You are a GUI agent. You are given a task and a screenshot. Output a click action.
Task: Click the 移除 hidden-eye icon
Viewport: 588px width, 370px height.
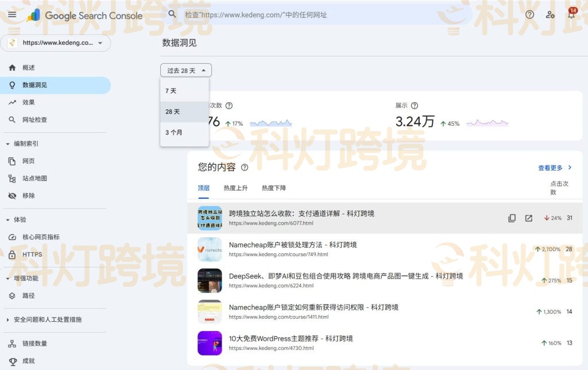(12, 195)
